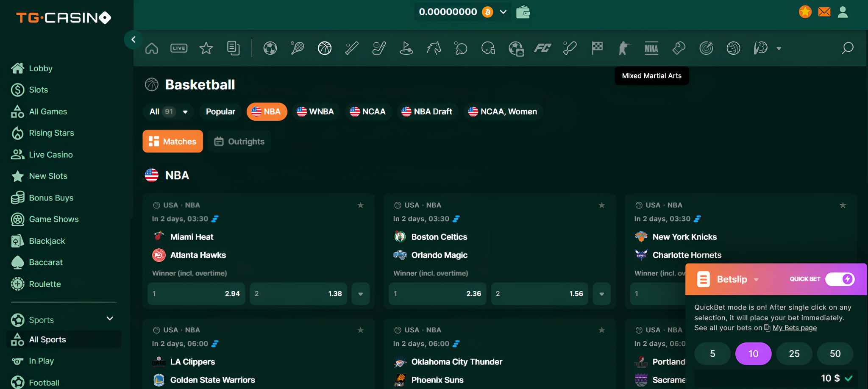Switch to the Outrights tab
This screenshot has width=868, height=389.
point(239,141)
